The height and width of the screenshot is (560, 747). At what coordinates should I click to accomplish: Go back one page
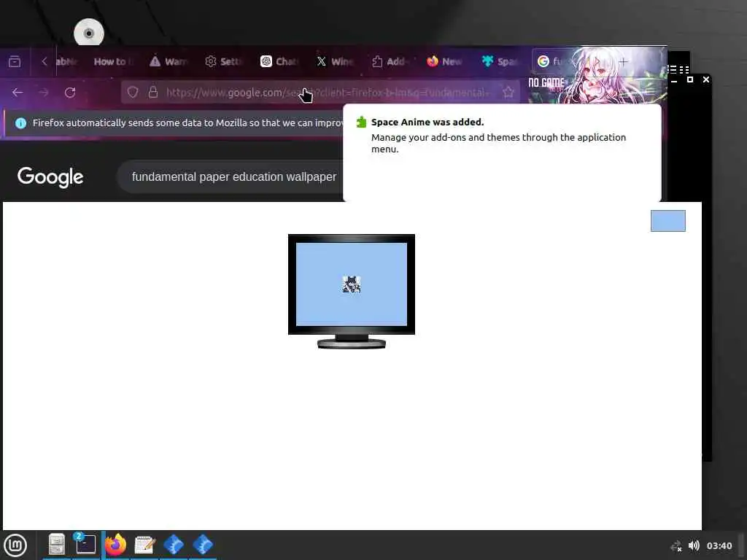coord(18,93)
